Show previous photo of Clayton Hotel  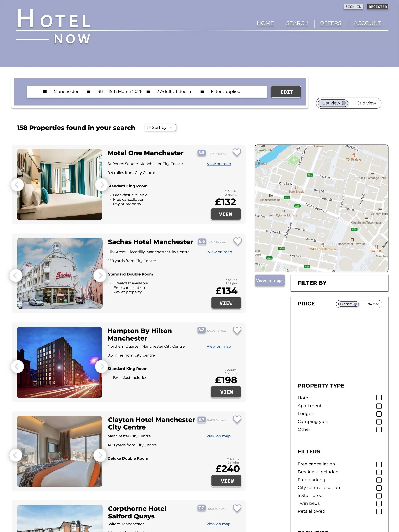16,455
